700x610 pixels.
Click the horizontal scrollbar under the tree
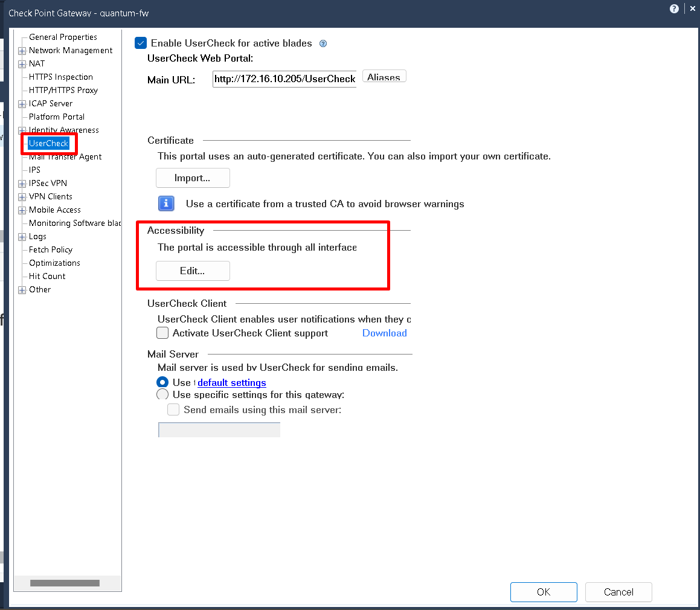pyautogui.click(x=65, y=583)
